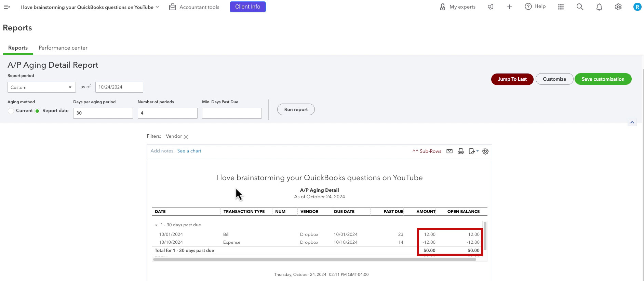This screenshot has width=644, height=281.
Task: Click the PAST DUE column header
Action: [x=393, y=212]
